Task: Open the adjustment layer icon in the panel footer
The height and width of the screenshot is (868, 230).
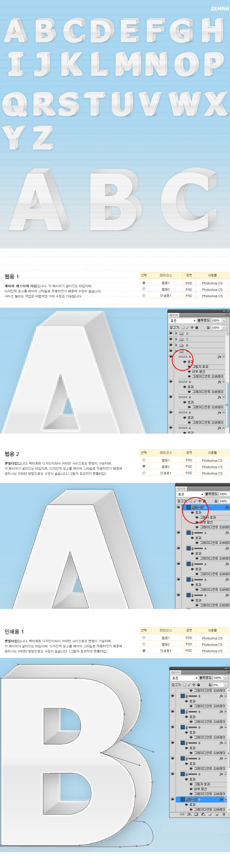Action: (203, 814)
